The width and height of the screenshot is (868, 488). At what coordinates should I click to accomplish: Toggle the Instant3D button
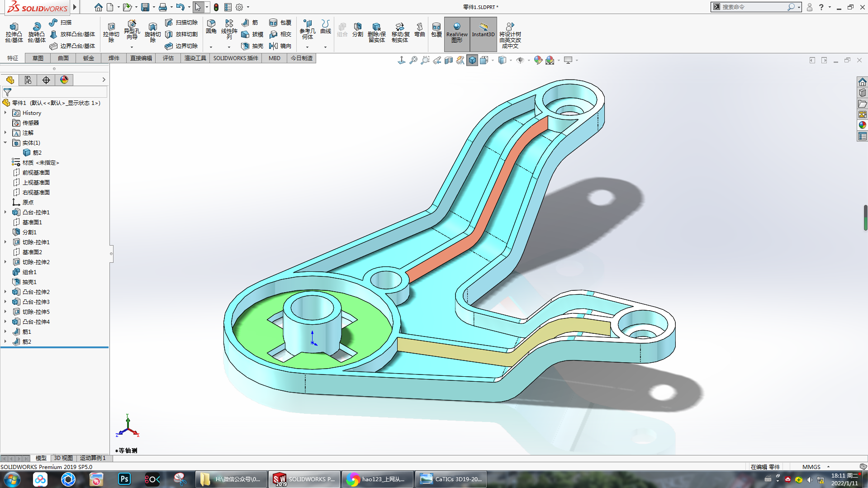(x=483, y=33)
